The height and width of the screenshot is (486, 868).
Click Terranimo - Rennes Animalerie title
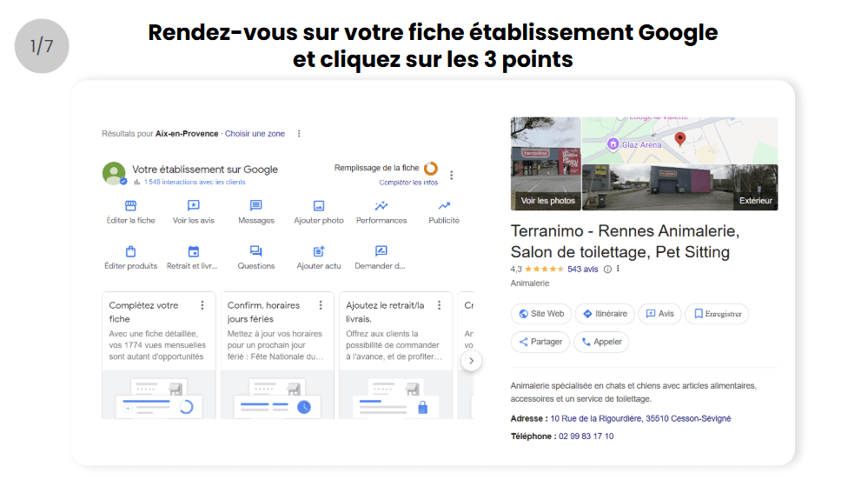tap(625, 242)
